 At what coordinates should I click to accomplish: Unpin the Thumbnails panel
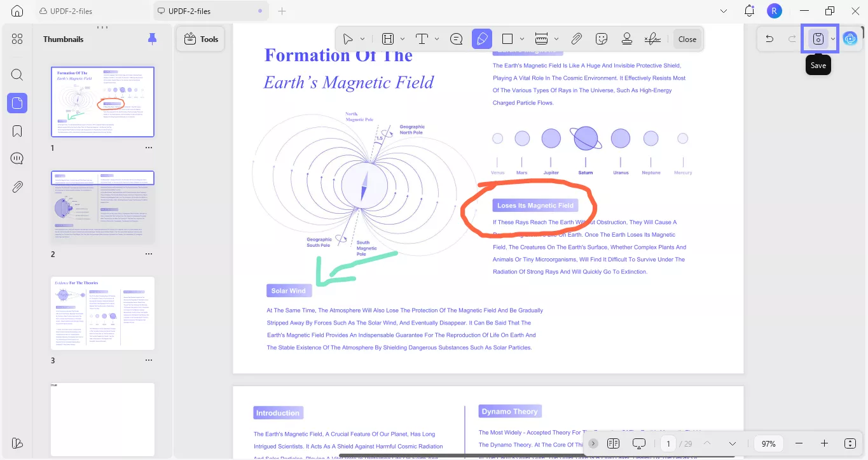coord(152,39)
